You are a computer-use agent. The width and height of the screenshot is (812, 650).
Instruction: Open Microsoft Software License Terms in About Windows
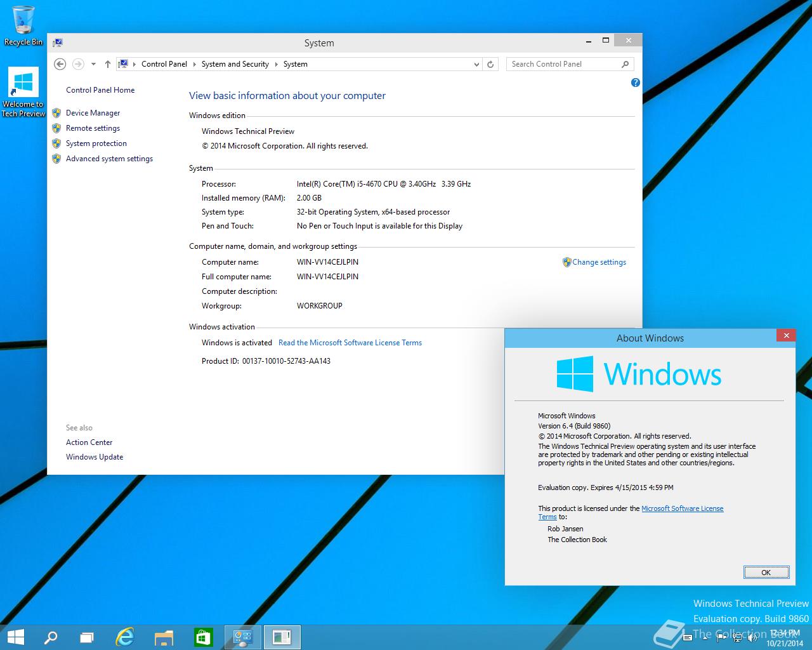point(682,508)
